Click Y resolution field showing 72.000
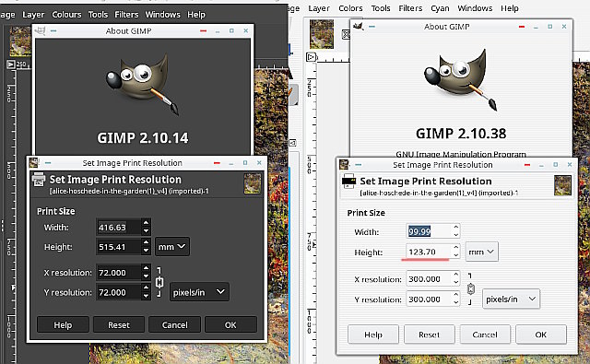590x364 pixels. (119, 292)
